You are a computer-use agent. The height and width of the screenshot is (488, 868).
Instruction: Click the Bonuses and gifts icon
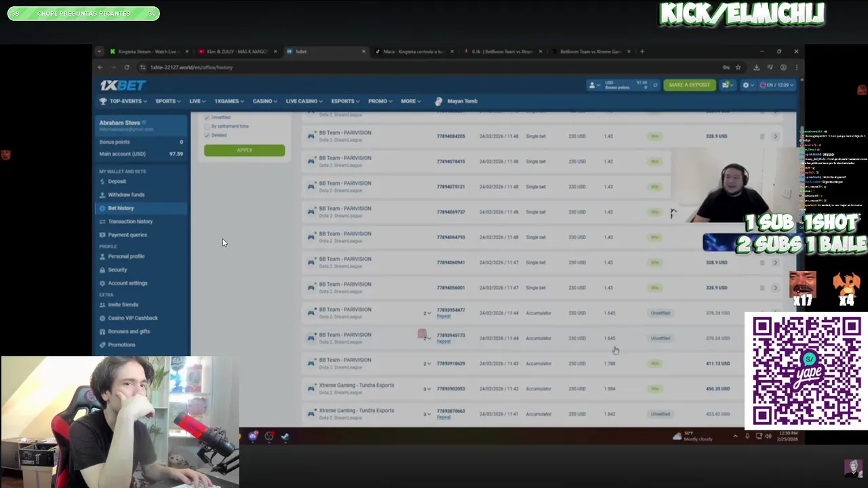tap(102, 331)
